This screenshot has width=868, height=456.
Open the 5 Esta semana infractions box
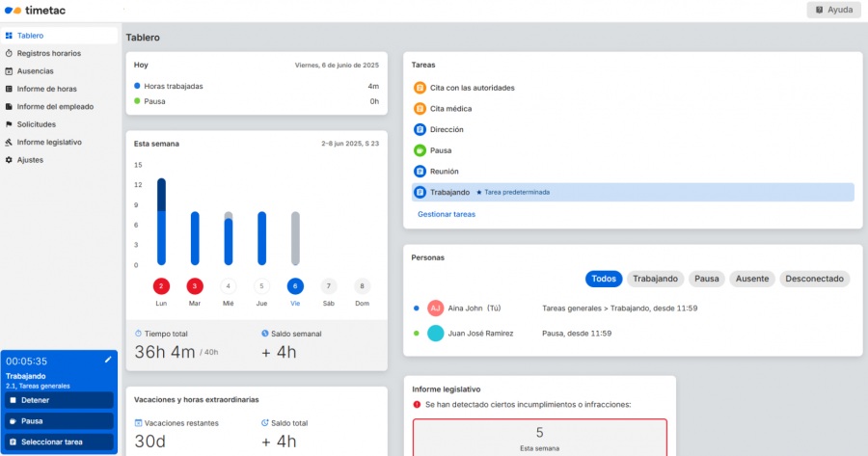[540, 438]
